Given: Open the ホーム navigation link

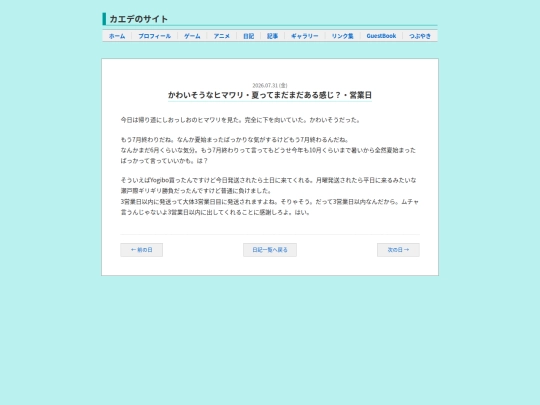Looking at the screenshot, I should click(x=117, y=36).
